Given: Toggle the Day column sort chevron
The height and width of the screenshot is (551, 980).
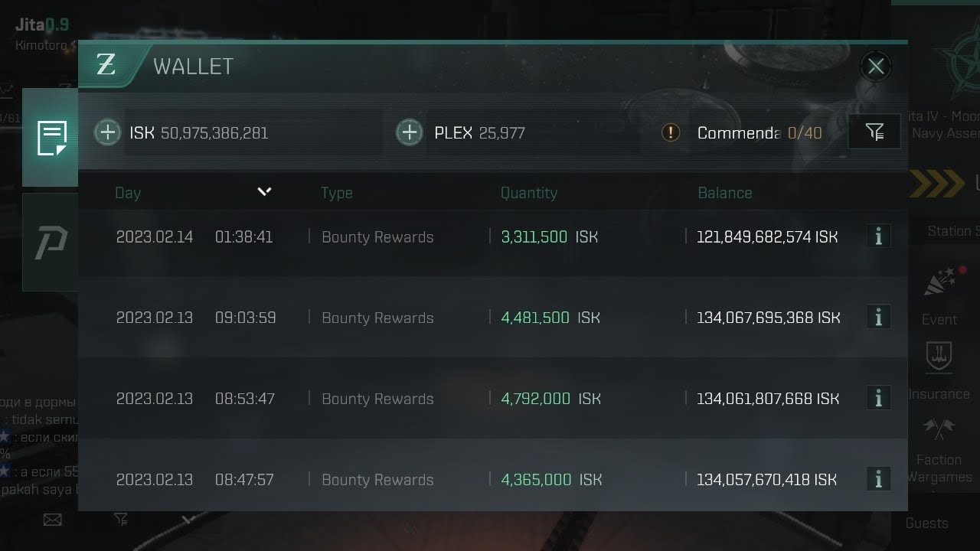Looking at the screenshot, I should (264, 191).
